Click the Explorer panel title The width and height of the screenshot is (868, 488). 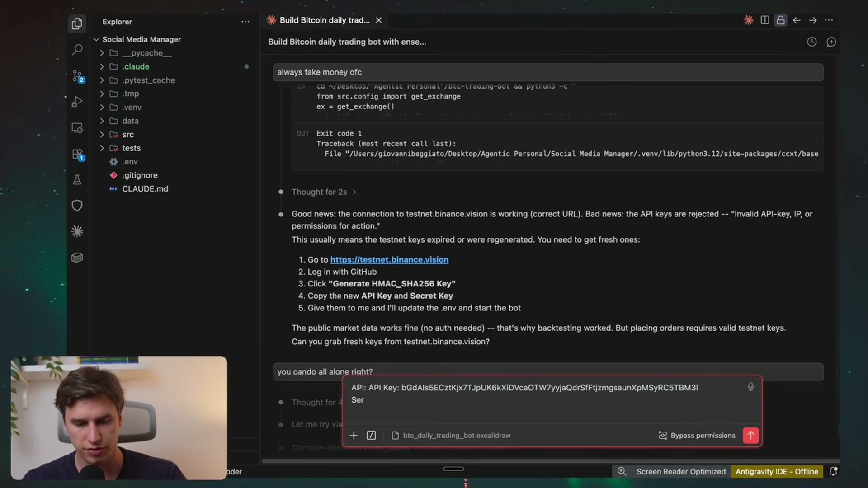coord(117,22)
